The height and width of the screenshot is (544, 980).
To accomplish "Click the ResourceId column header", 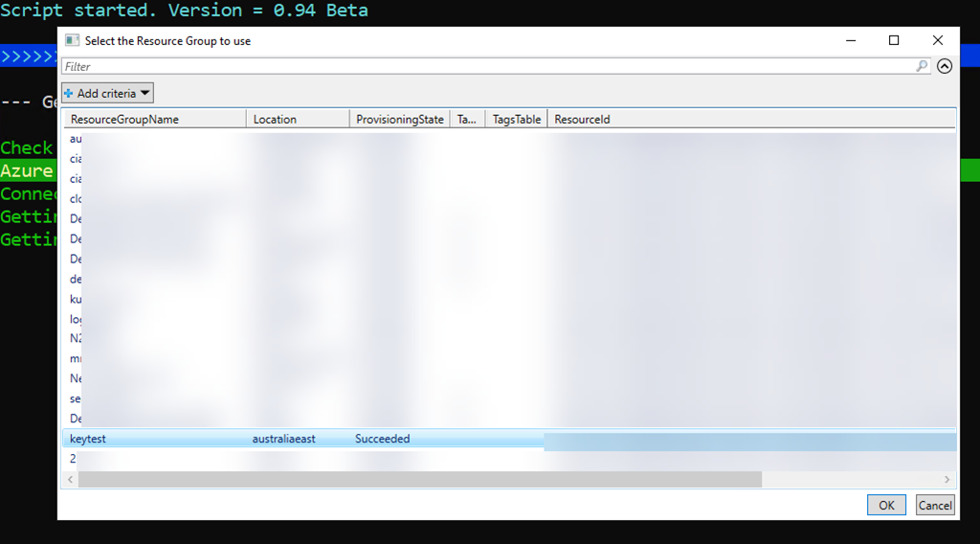I will pyautogui.click(x=582, y=120).
